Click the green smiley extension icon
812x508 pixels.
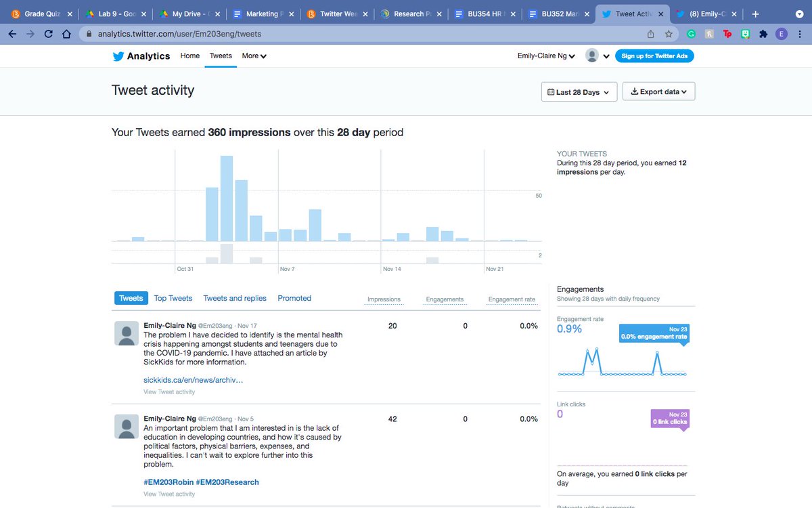[x=746, y=34]
